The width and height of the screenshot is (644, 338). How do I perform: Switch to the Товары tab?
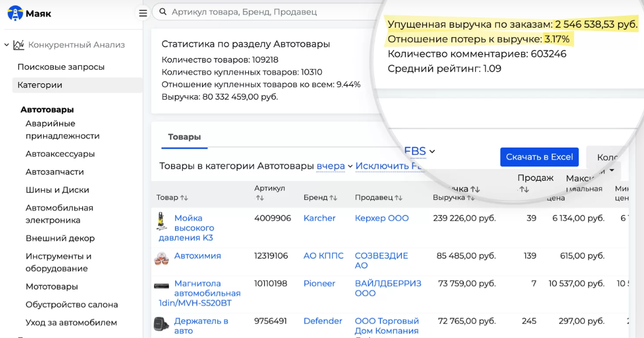coord(184,137)
